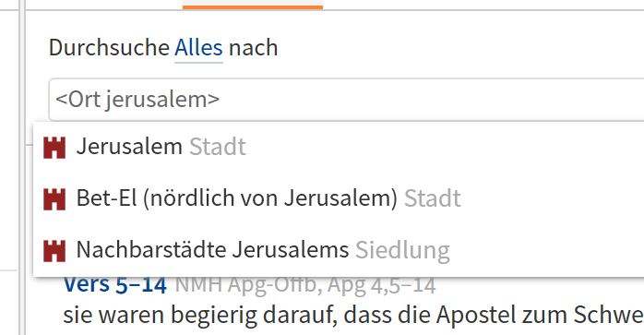Click empty space right of Jerusalem Stadt row
The width and height of the screenshot is (644, 335).
click(444, 147)
